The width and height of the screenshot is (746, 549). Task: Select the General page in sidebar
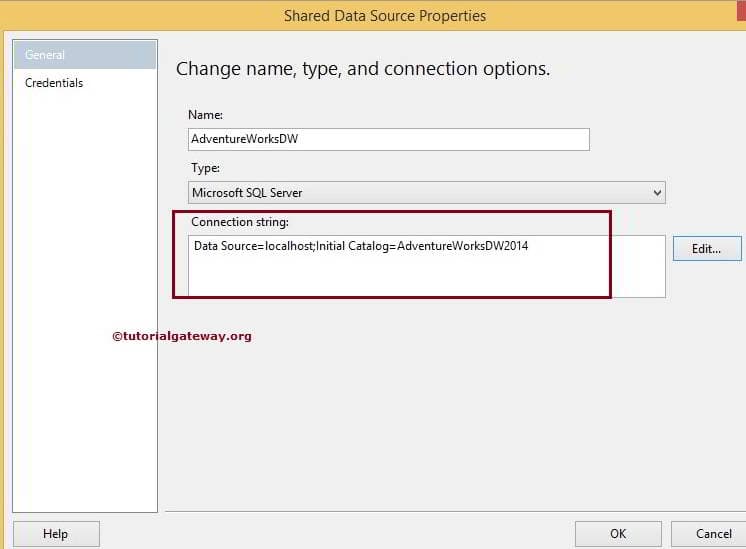click(x=85, y=55)
